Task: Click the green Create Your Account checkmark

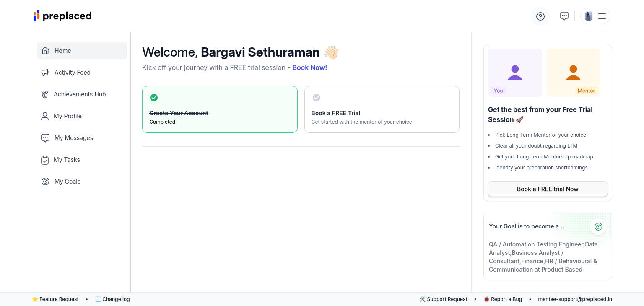Action: [154, 98]
